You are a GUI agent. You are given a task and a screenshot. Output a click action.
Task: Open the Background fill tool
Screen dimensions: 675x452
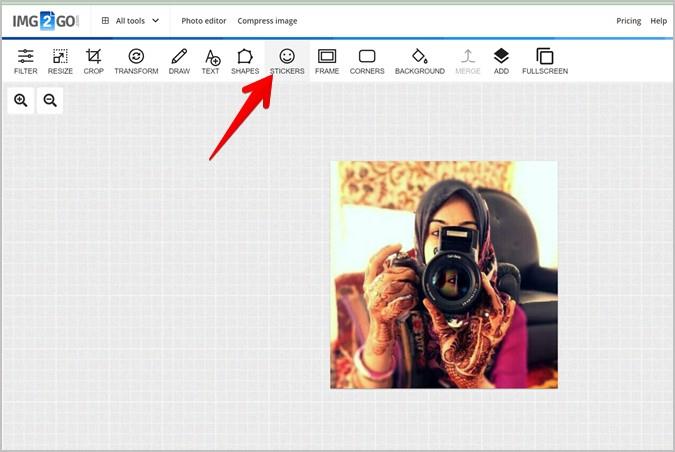pos(420,62)
